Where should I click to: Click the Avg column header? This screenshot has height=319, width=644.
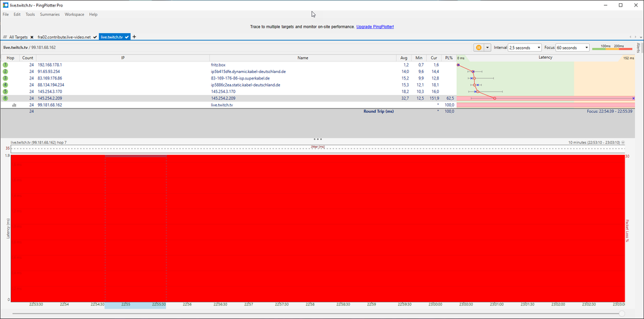point(404,58)
